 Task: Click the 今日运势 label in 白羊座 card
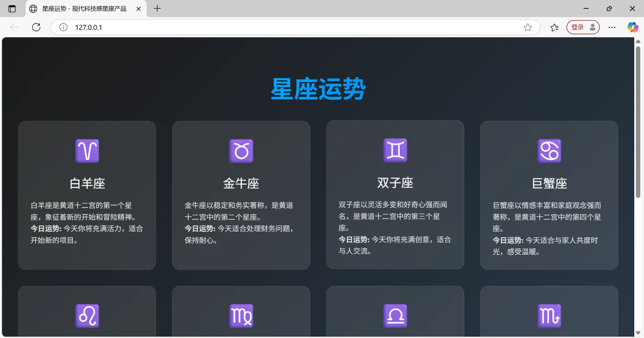pos(46,228)
